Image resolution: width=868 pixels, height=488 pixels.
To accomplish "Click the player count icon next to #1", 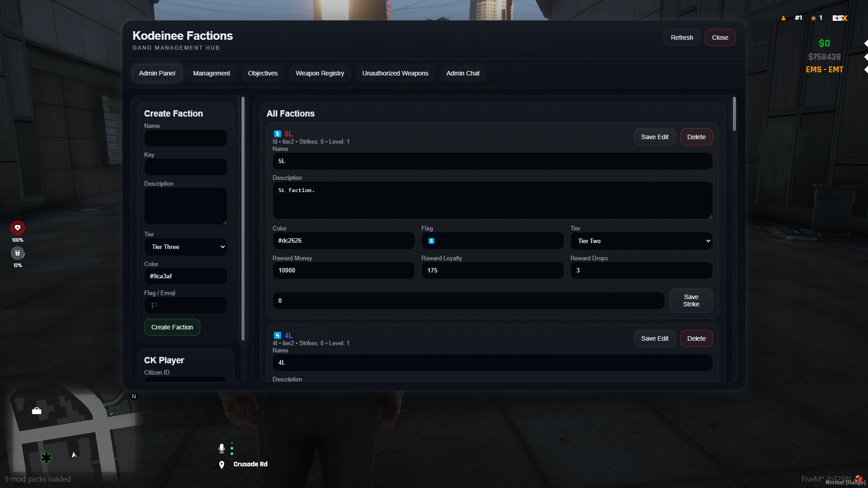I will coord(783,18).
